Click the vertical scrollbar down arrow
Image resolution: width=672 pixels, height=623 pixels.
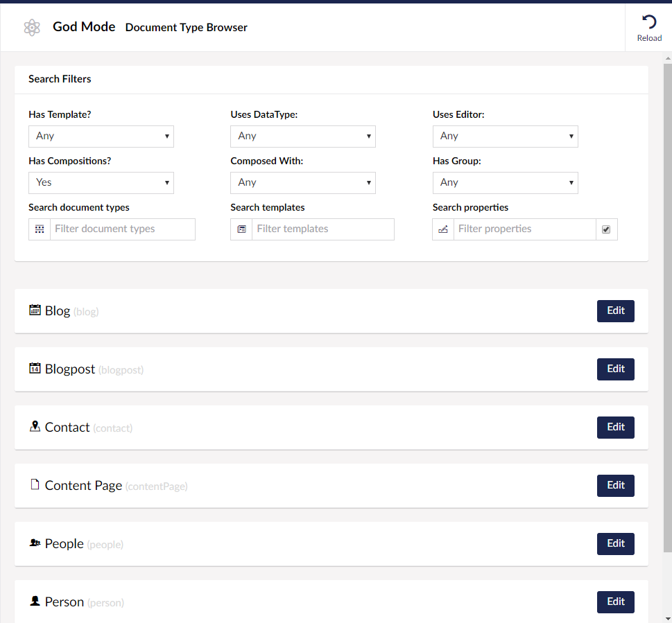[667, 617]
